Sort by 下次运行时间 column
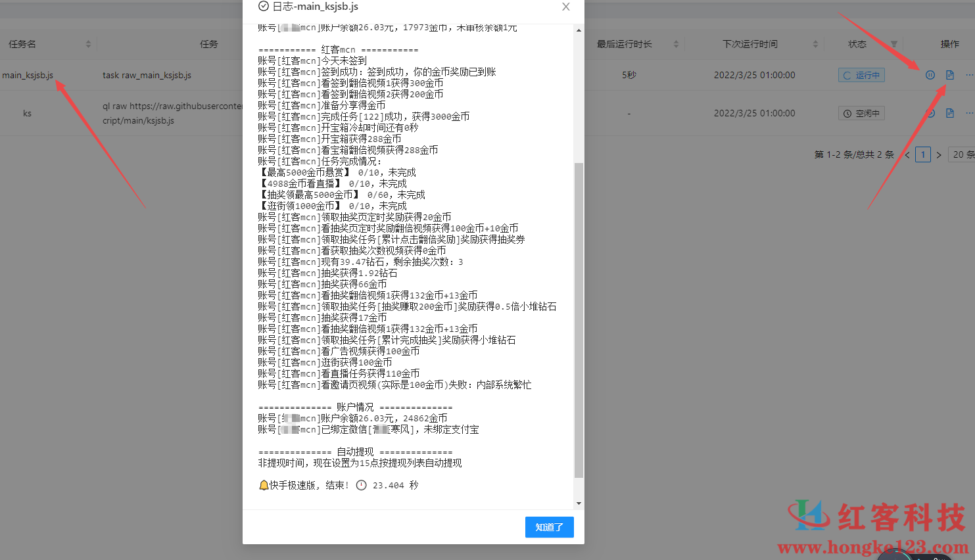Image resolution: width=975 pixels, height=560 pixels. (x=815, y=44)
